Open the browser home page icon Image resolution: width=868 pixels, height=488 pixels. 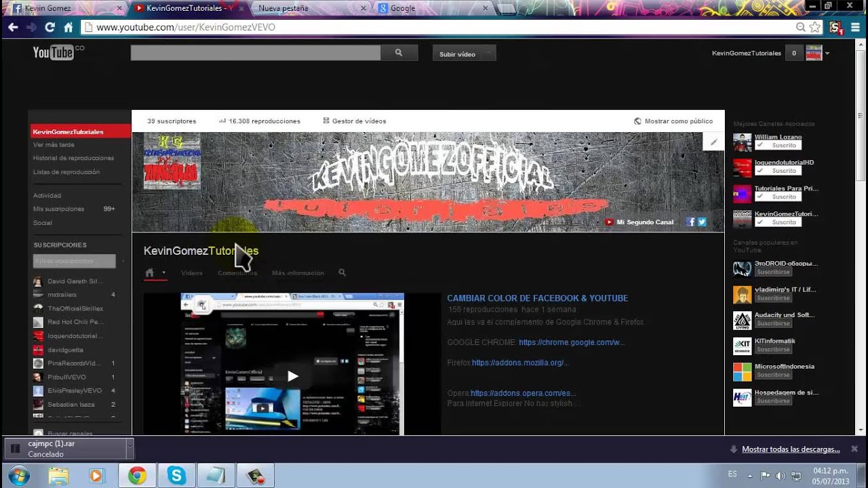pos(68,27)
